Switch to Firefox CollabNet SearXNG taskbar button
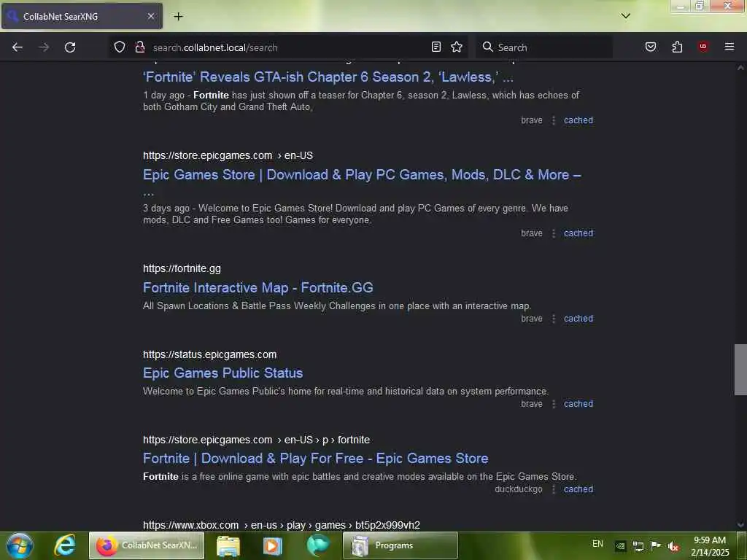Screen dimensions: 747x560 147,545
